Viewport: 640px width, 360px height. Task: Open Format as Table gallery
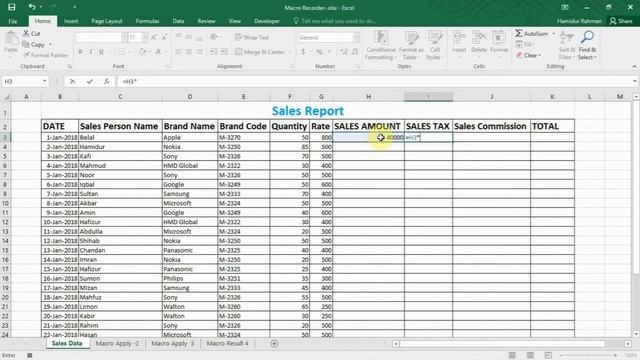click(x=411, y=46)
